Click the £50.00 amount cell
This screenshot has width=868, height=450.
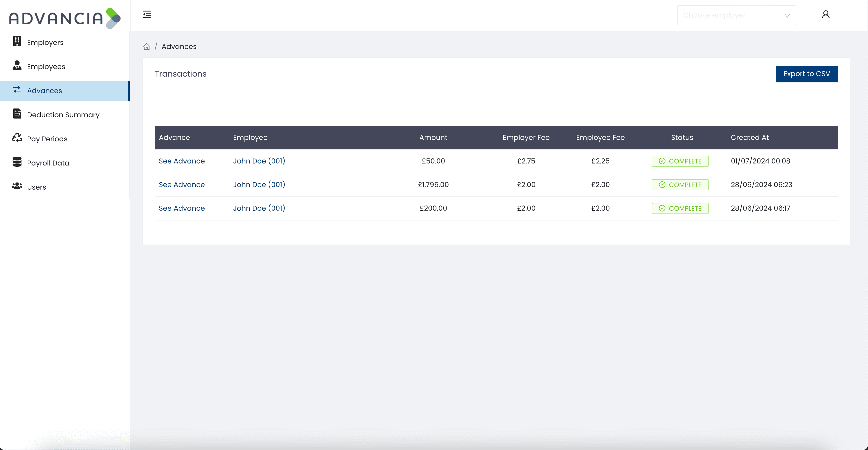click(x=433, y=161)
